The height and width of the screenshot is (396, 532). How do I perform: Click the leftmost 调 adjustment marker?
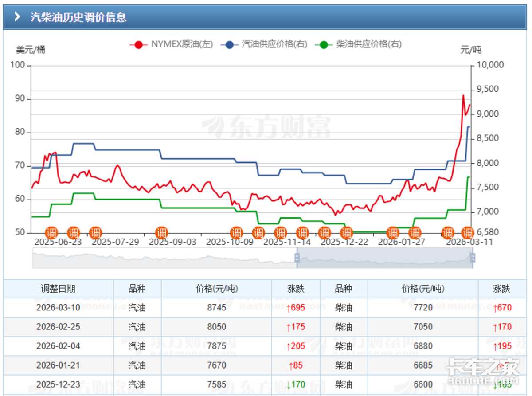(51, 232)
